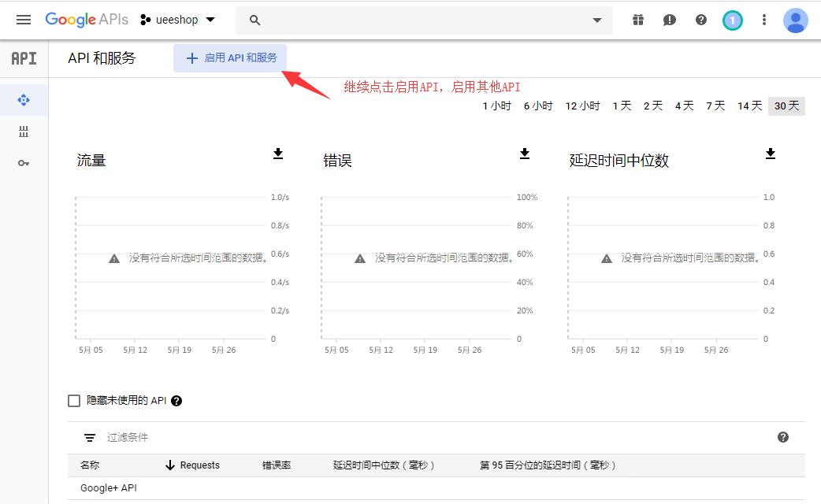The width and height of the screenshot is (821, 504).
Task: Click the 延迟时间中位数 chart title
Action: 619,160
